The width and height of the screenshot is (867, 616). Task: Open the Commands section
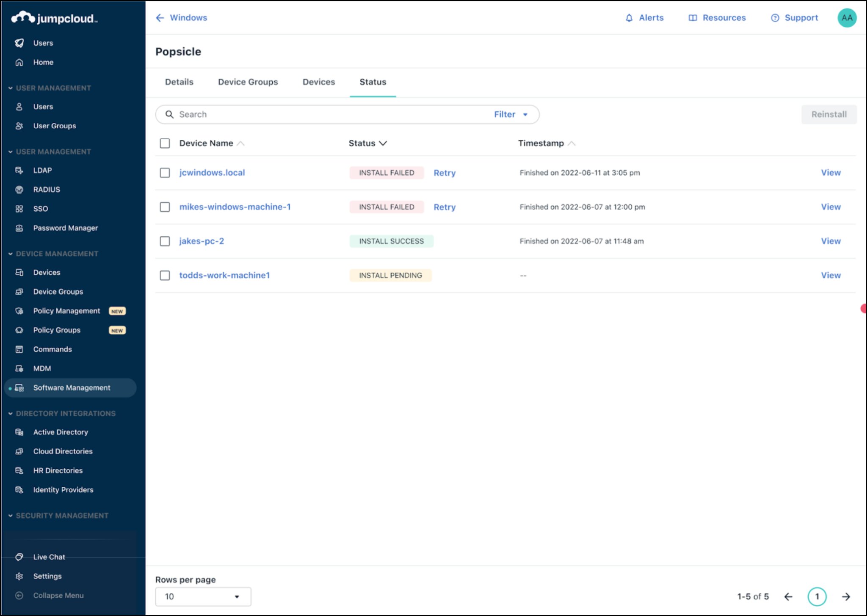click(x=52, y=349)
